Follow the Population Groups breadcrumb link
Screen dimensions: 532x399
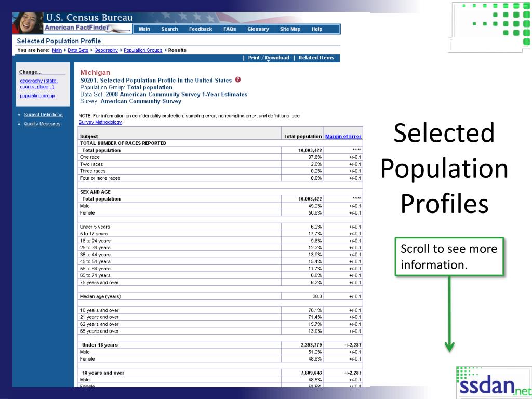[x=143, y=50]
